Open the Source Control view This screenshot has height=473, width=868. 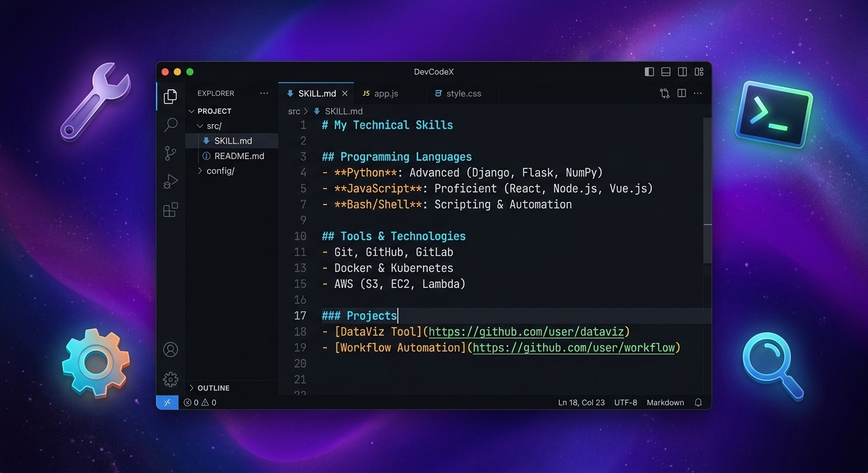pyautogui.click(x=171, y=153)
